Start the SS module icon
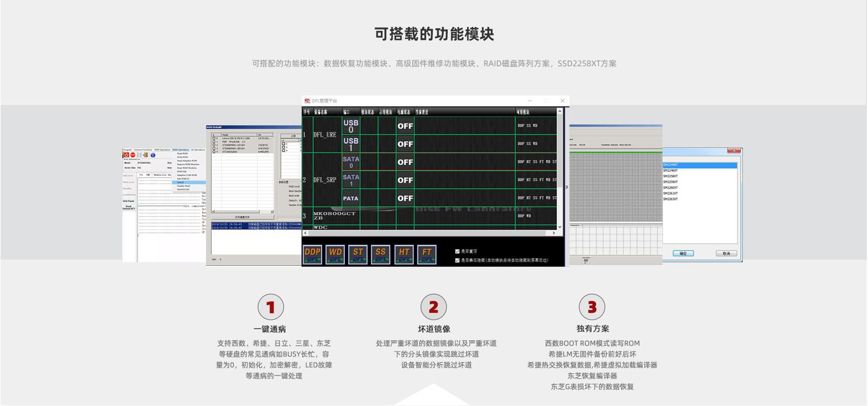This screenshot has width=868, height=406. pyautogui.click(x=381, y=255)
